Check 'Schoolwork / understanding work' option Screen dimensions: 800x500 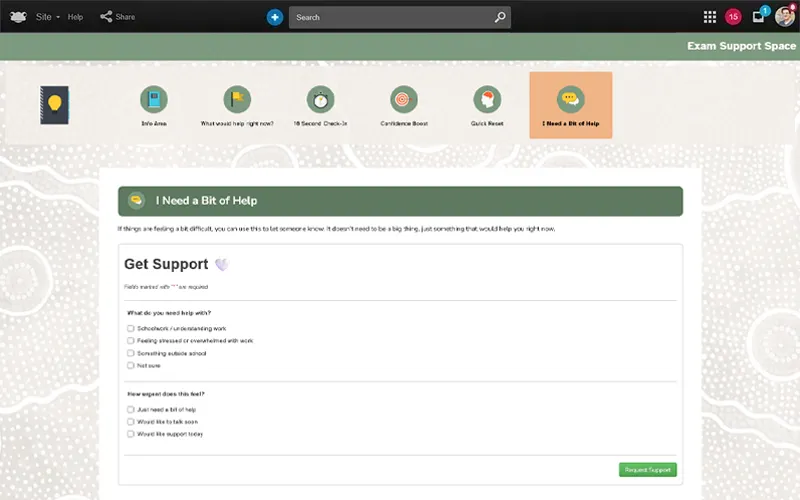point(131,328)
